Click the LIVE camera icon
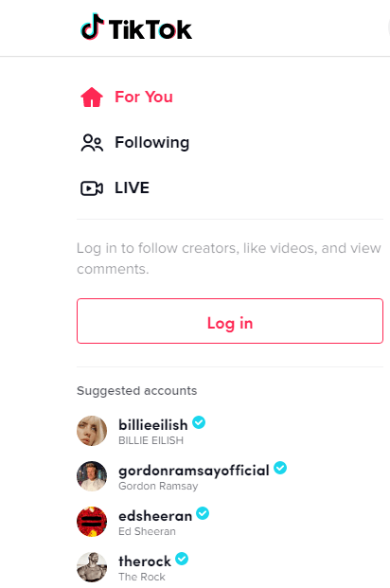This screenshot has height=588, width=390. point(92,188)
